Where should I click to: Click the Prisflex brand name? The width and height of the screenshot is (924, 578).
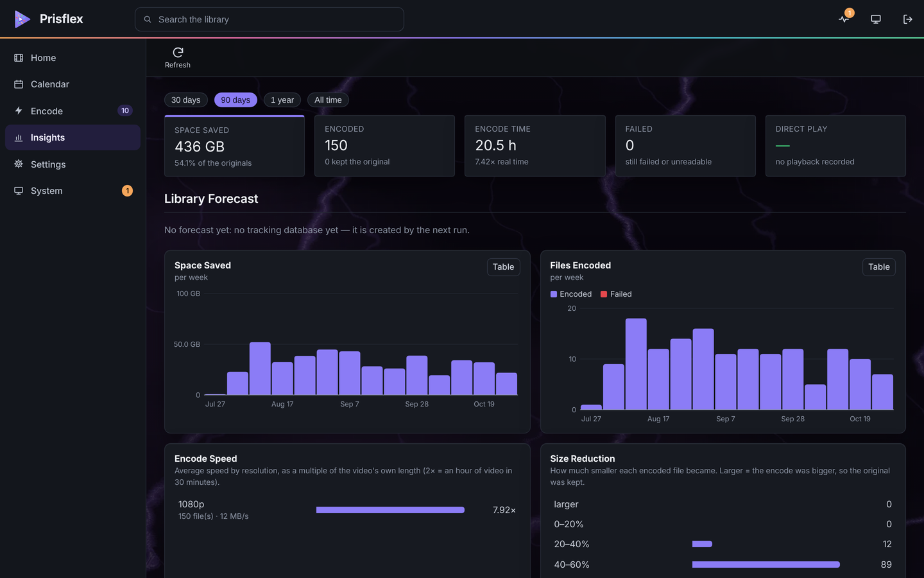[62, 19]
